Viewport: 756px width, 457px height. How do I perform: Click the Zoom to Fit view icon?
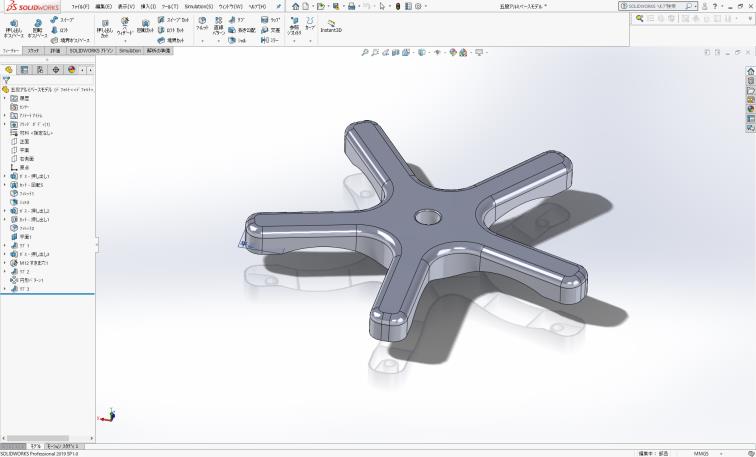click(366, 52)
